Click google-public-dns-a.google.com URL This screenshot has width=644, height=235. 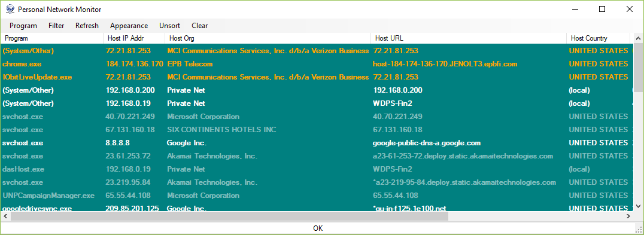pyautogui.click(x=427, y=143)
